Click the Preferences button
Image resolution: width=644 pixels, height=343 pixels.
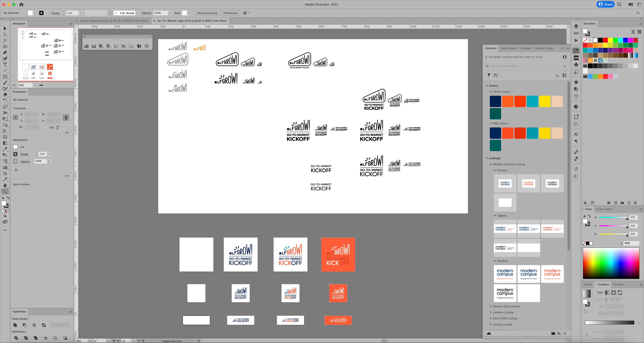[x=230, y=13]
